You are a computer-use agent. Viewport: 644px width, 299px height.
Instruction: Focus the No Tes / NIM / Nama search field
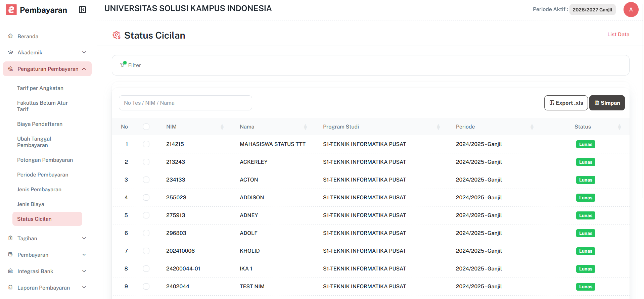(x=185, y=103)
